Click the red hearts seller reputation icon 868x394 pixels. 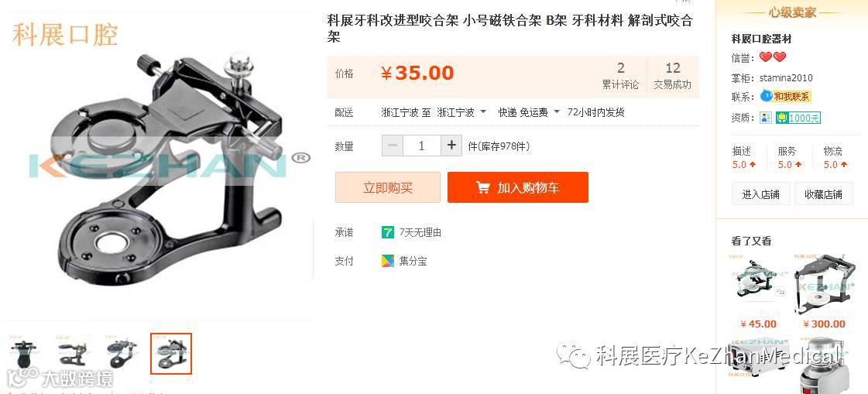click(772, 57)
